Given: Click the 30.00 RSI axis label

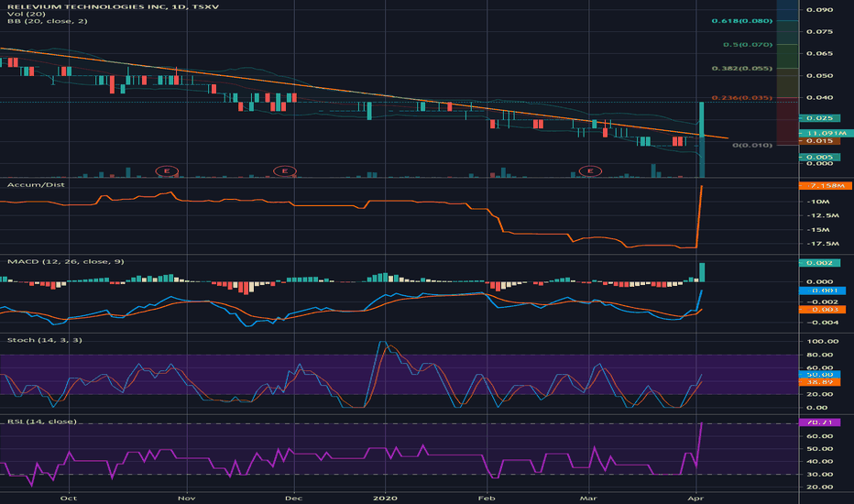Looking at the screenshot, I should coord(820,475).
